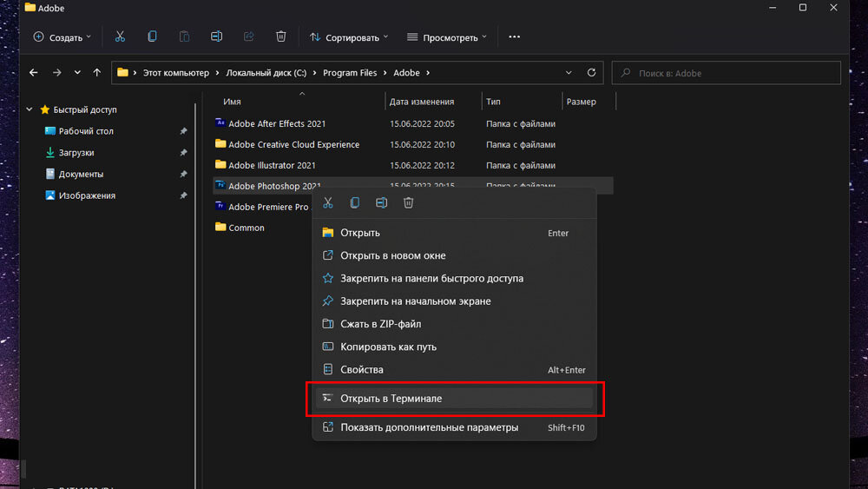Sort by the Имя column header
868x489 pixels.
point(232,102)
